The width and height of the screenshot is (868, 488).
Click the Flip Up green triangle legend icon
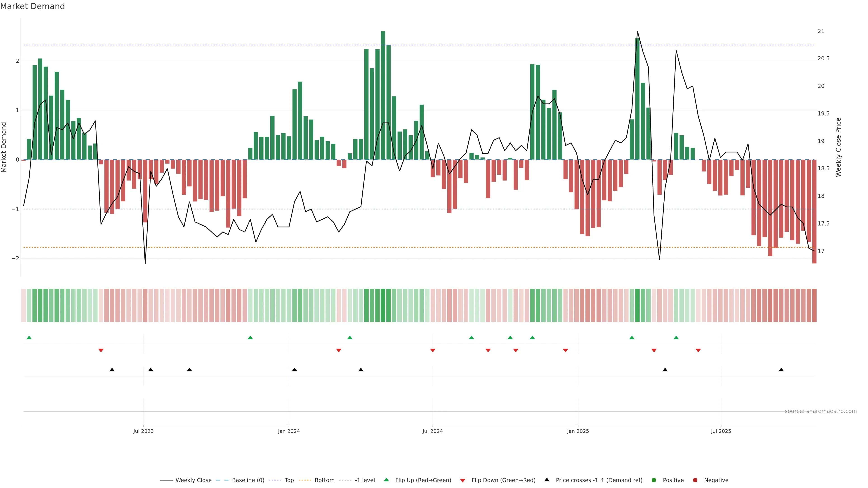[387, 480]
